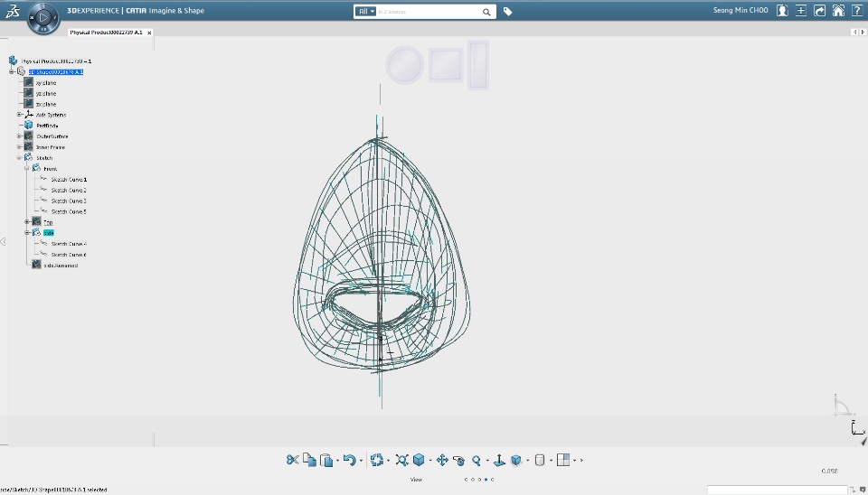The width and height of the screenshot is (868, 495).
Task: Collapse the Side node
Action: (27, 233)
